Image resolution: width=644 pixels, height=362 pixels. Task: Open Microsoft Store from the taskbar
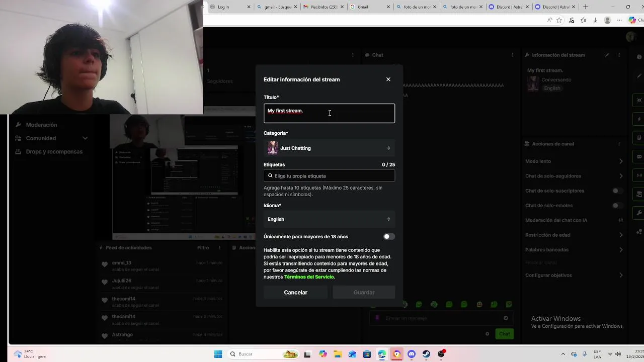click(x=367, y=354)
